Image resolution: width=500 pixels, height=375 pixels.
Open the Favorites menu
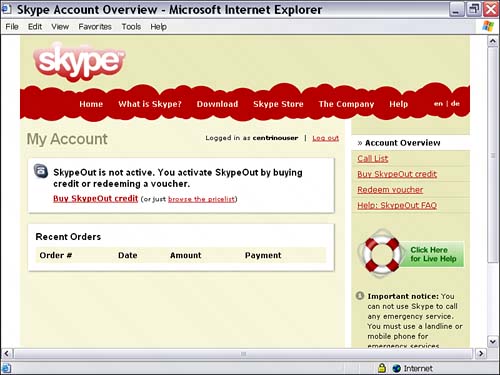(x=95, y=27)
